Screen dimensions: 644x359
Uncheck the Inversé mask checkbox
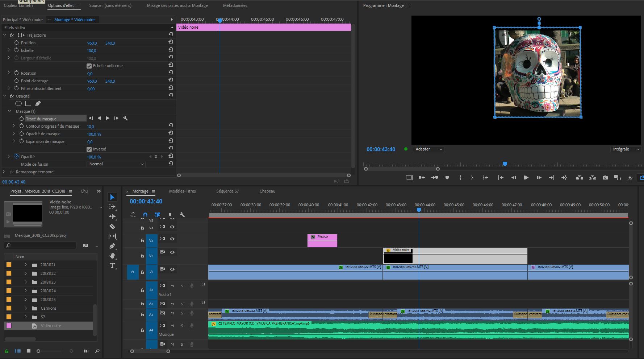point(89,149)
